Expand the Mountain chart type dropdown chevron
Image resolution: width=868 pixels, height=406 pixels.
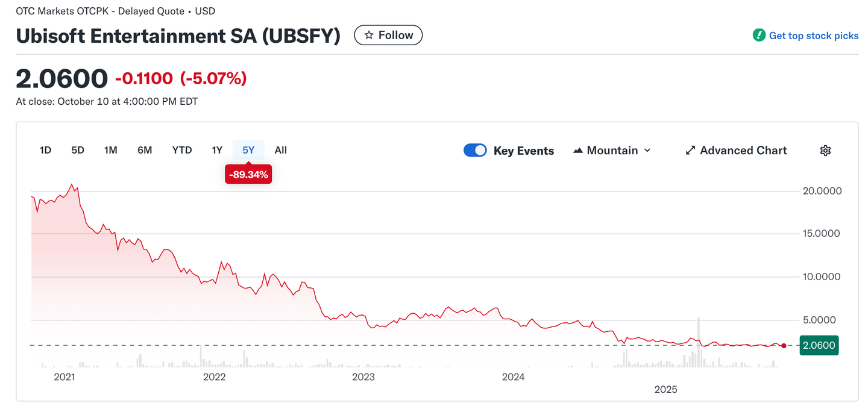[x=647, y=151]
